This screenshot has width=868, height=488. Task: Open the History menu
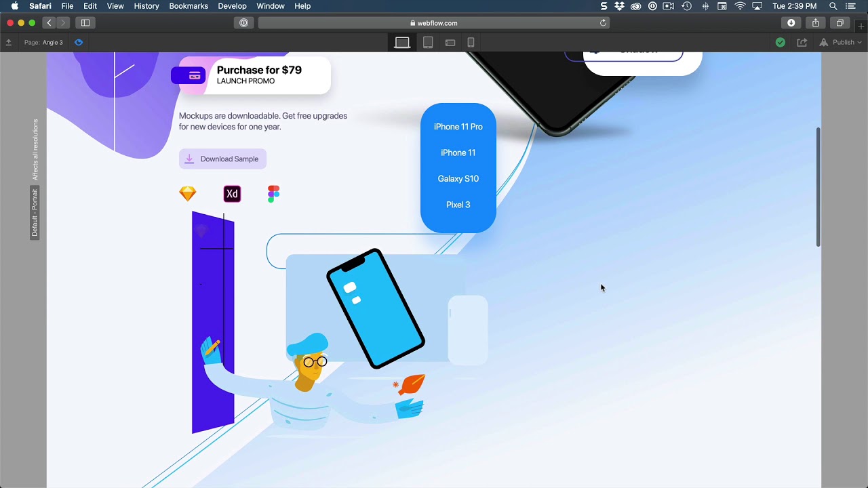click(x=146, y=6)
